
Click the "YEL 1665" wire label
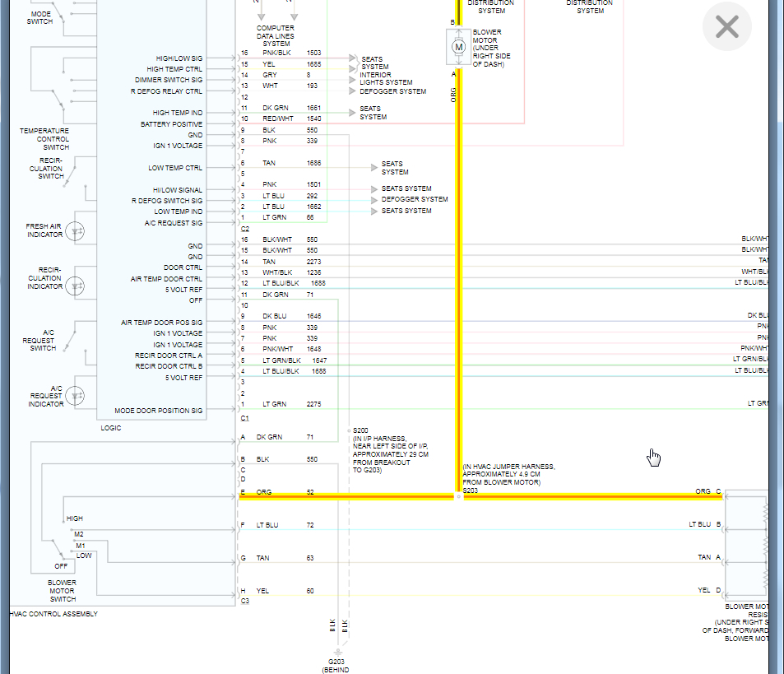(x=291, y=64)
